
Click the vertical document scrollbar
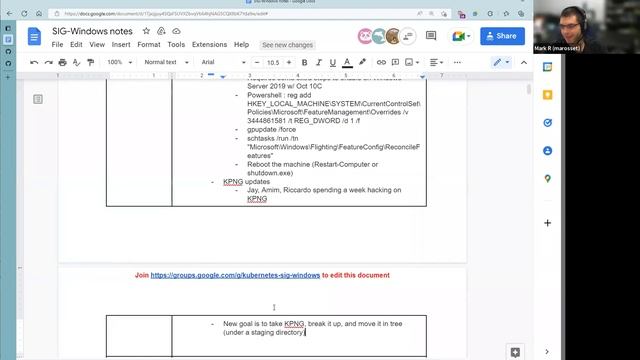[529, 90]
